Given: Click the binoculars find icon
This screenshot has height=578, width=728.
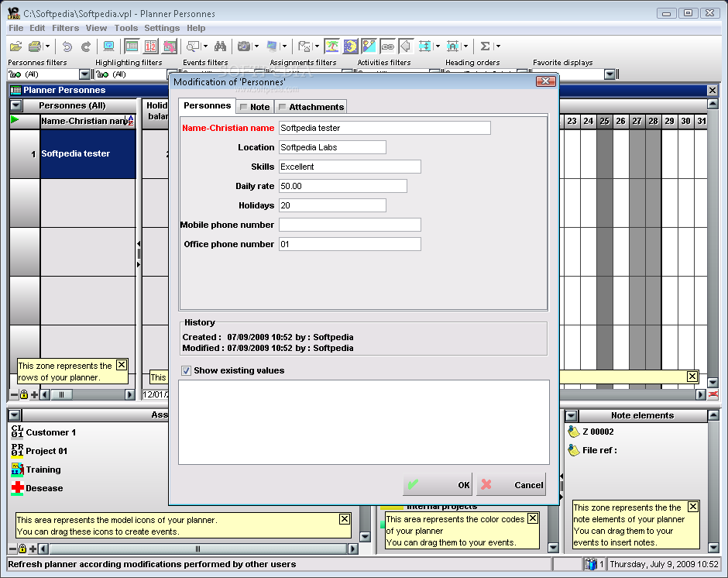Looking at the screenshot, I should pyautogui.click(x=220, y=46).
